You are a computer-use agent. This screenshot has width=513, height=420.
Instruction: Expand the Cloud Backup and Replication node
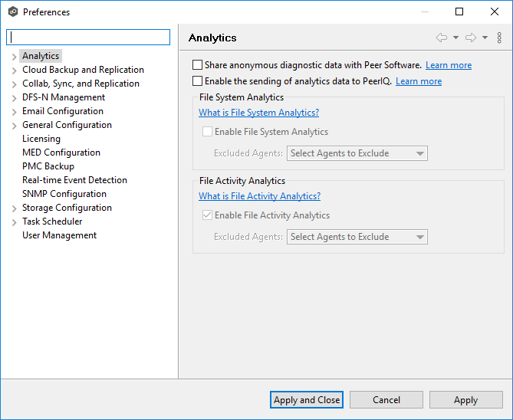pyautogui.click(x=15, y=71)
